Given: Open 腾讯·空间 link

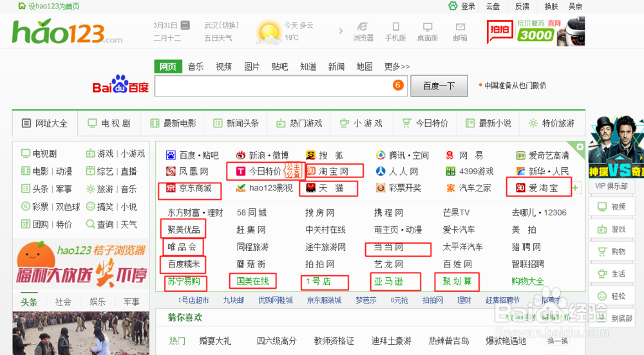Looking at the screenshot, I should pos(402,156).
